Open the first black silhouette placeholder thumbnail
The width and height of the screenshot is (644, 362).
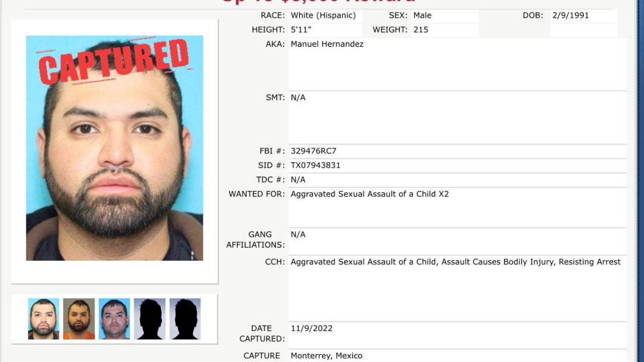tap(150, 319)
